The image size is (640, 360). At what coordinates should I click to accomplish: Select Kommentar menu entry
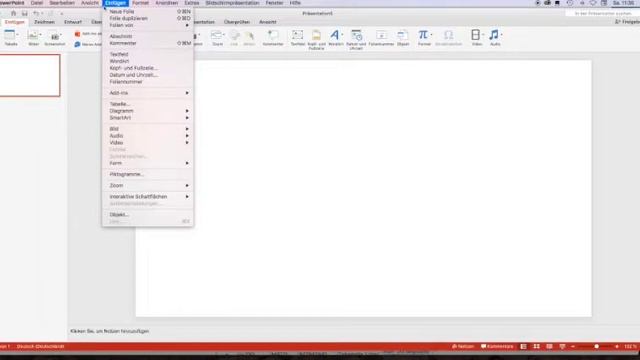[x=148, y=43]
